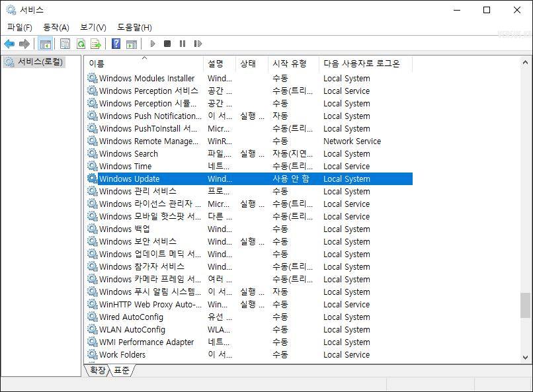Open the Properties toolbar icon
Viewport: 533px width, 392px height.
click(x=65, y=44)
